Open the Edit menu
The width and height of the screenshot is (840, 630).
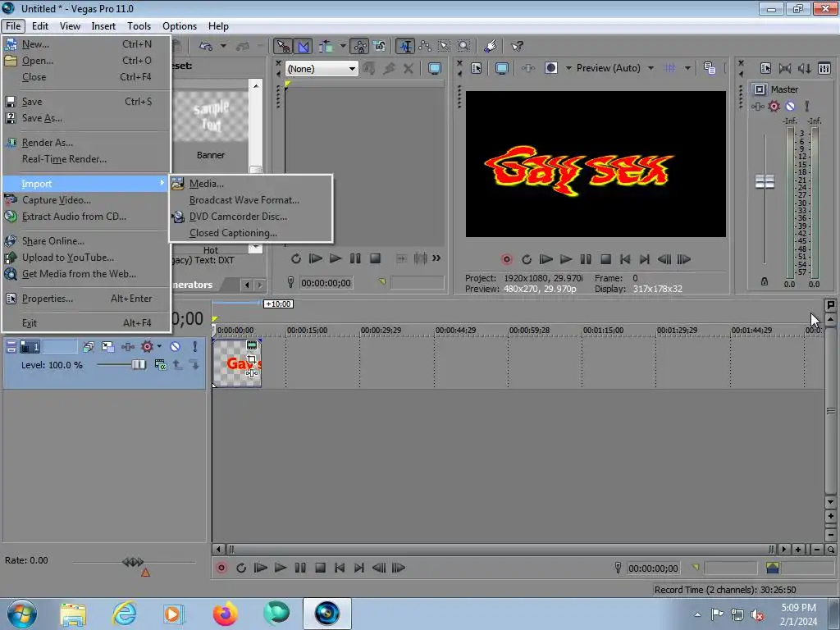point(39,26)
